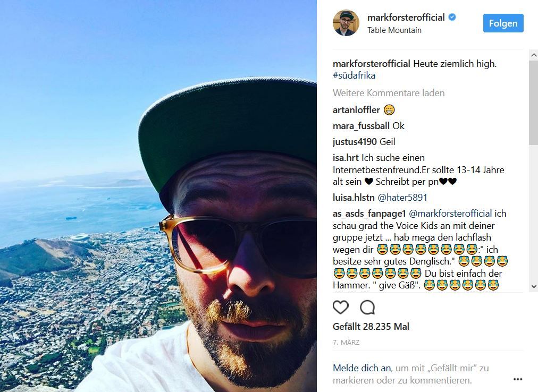Open the speech bubble comment icon
The image size is (538, 392).
[367, 308]
